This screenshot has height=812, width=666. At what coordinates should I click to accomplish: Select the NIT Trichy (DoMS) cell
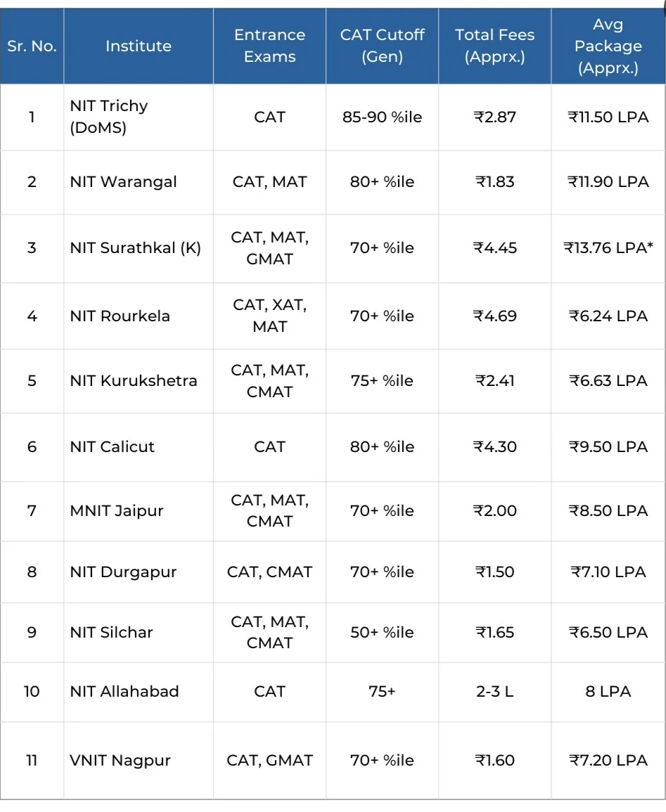(x=109, y=117)
